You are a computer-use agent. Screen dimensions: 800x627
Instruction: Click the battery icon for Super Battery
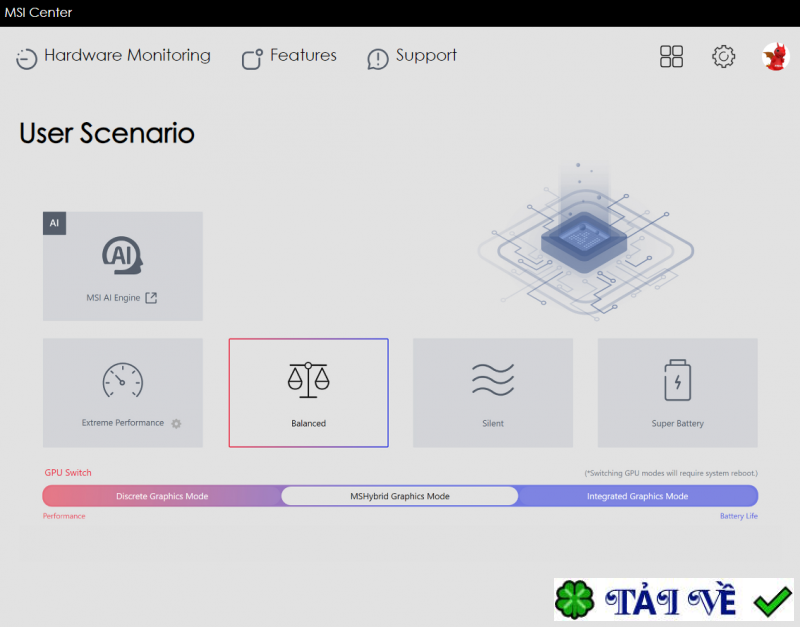678,380
